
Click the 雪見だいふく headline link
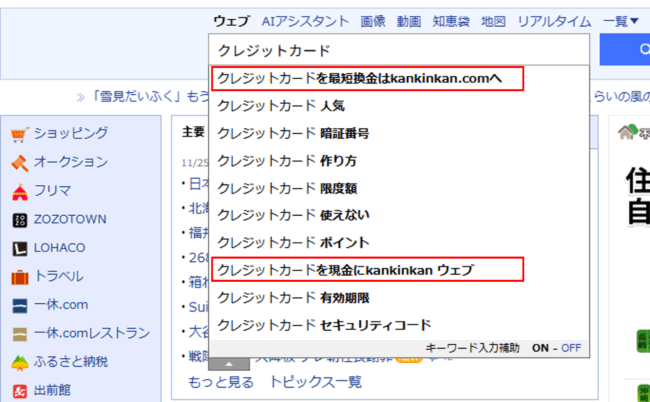pos(150,97)
